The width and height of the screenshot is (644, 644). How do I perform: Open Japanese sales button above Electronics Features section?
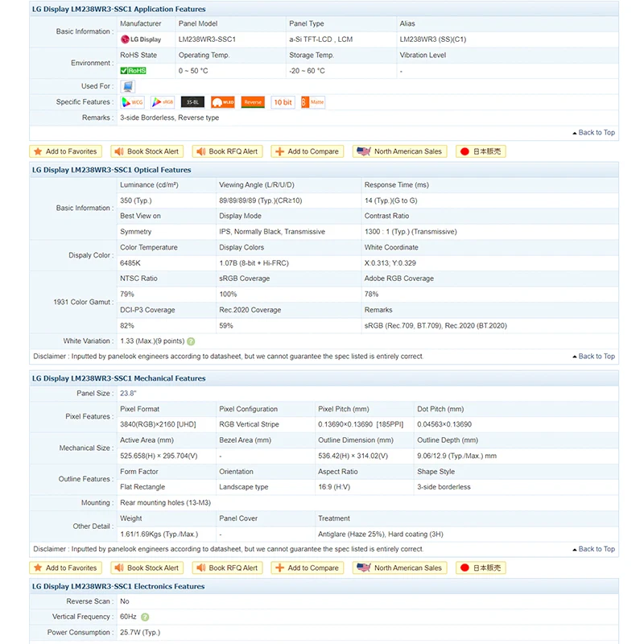[481, 568]
